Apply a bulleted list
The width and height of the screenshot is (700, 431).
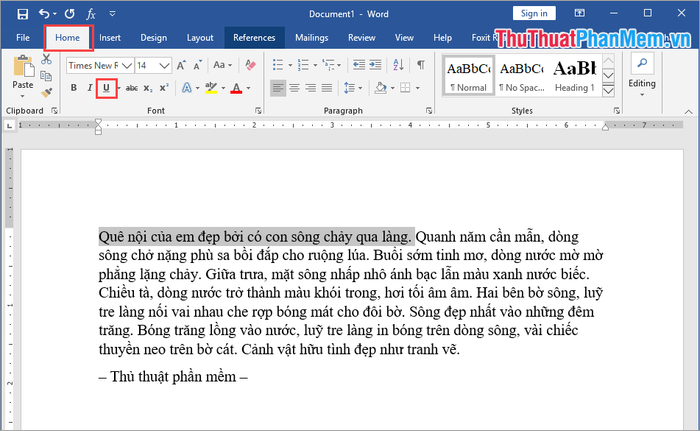[x=278, y=65]
